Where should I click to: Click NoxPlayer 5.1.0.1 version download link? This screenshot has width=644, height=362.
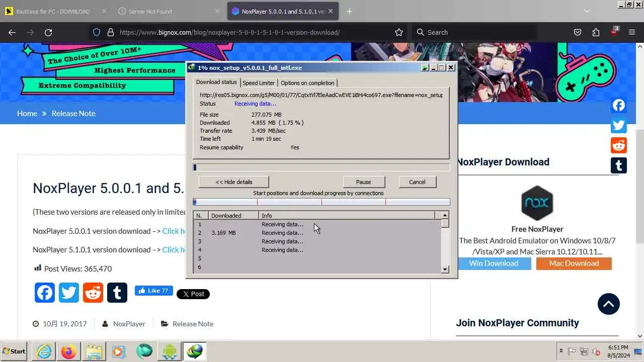pyautogui.click(x=174, y=249)
